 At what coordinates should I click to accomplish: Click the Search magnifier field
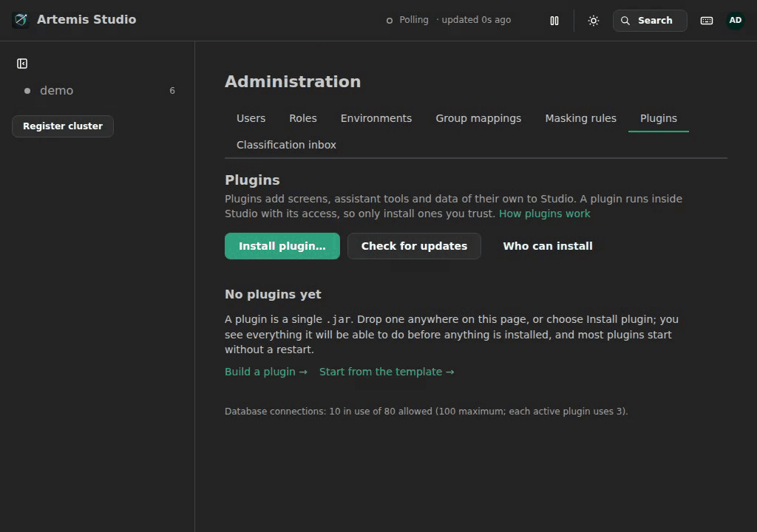click(x=650, y=21)
